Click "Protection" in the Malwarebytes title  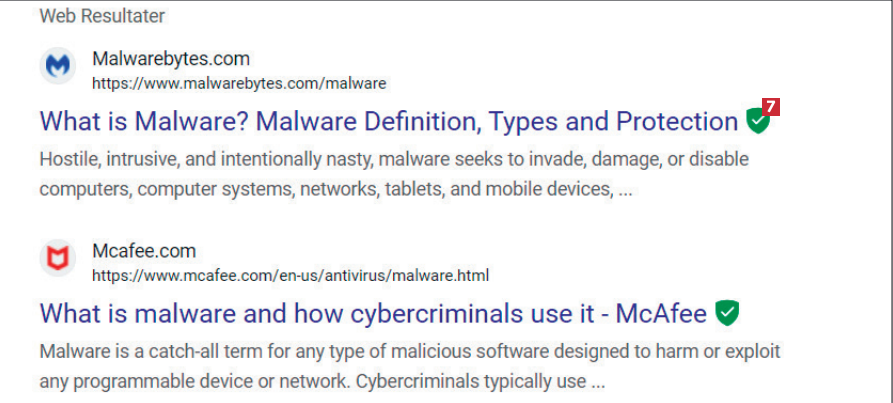pyautogui.click(x=676, y=122)
